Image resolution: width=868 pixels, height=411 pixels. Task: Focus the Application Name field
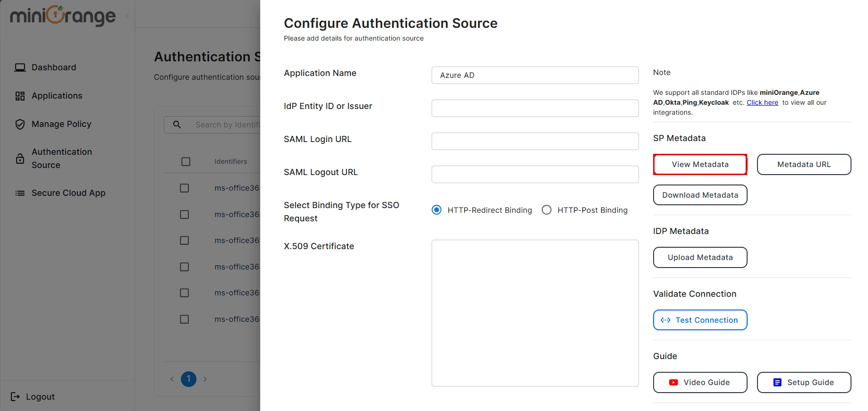(535, 75)
